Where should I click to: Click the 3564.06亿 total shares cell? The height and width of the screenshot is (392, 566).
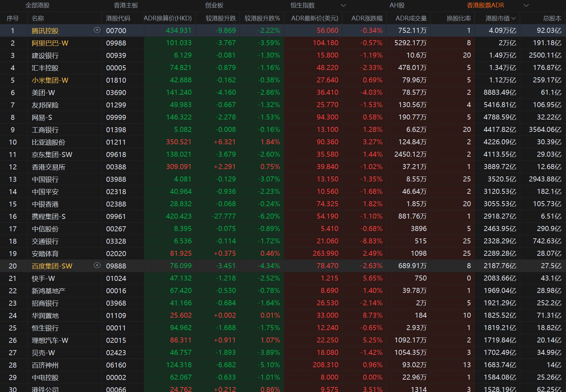pyautogui.click(x=545, y=130)
